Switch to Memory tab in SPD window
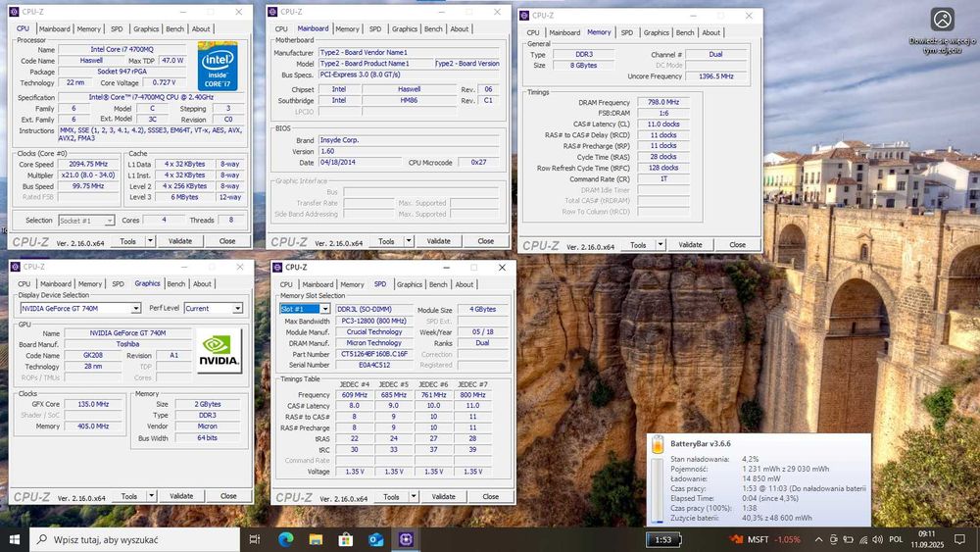The image size is (980, 552). click(352, 284)
